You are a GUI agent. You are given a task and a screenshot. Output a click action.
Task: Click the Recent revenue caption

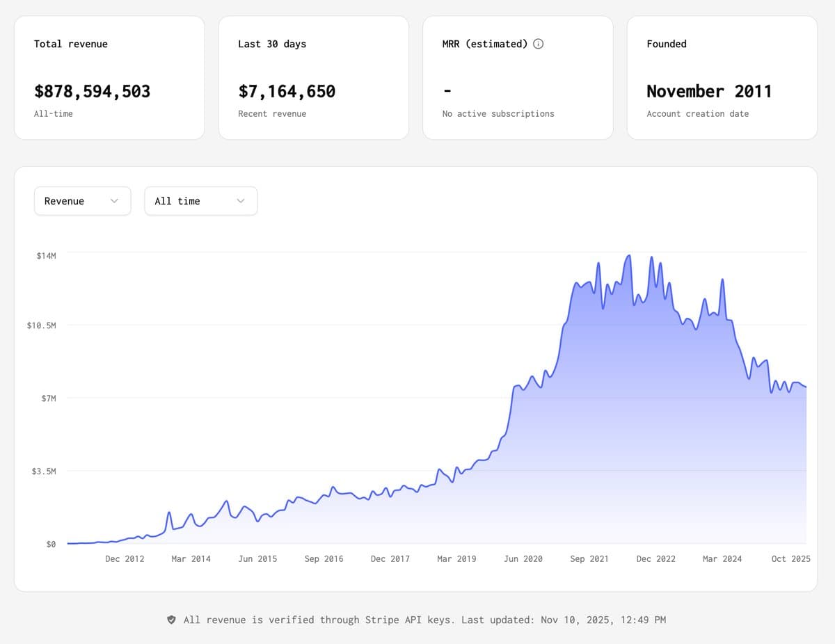pos(272,113)
